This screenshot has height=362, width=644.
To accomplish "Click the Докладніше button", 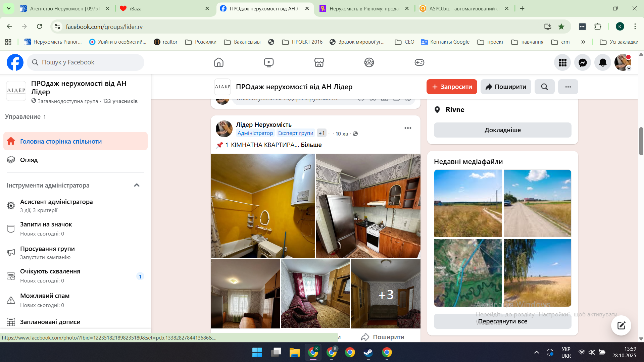I will pos(502,130).
